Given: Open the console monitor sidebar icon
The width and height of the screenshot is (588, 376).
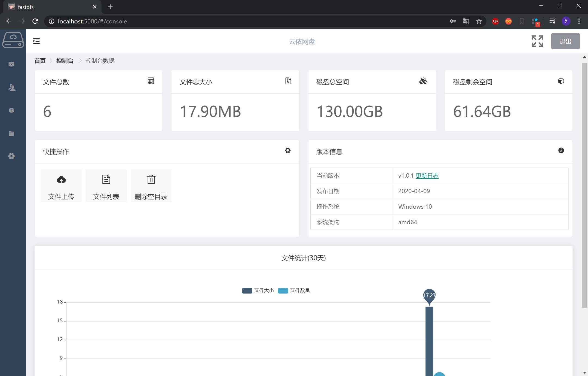Looking at the screenshot, I should click(11, 64).
